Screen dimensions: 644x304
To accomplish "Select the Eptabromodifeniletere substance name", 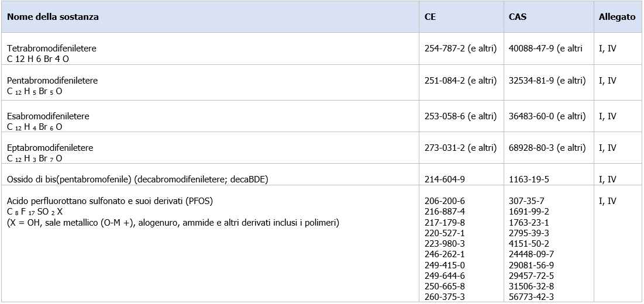I will tap(50, 147).
